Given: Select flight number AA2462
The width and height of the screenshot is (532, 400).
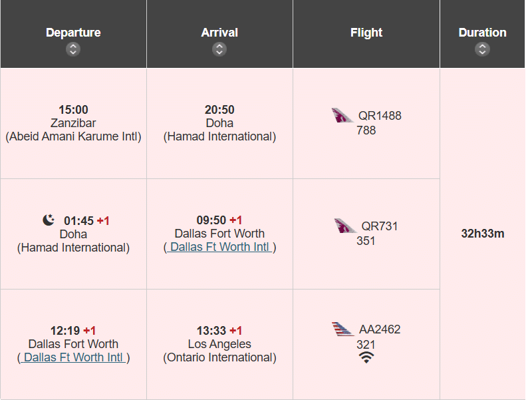Looking at the screenshot, I should pos(380,329).
